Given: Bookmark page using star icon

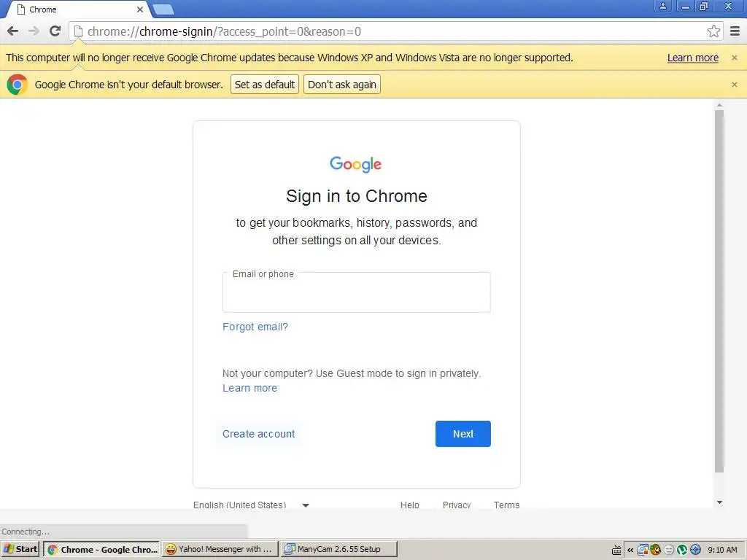Looking at the screenshot, I should (x=713, y=31).
